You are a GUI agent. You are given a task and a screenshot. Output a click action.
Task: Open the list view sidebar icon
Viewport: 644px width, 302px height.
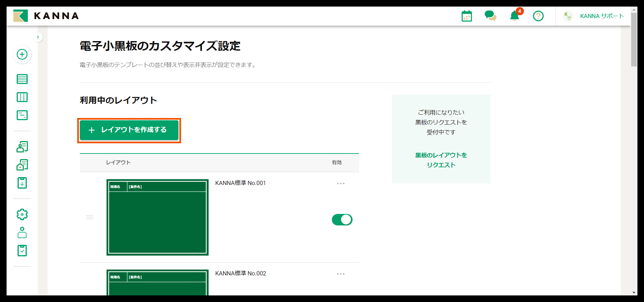coord(22,79)
